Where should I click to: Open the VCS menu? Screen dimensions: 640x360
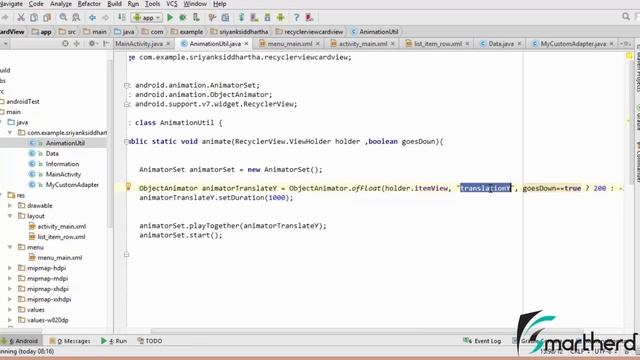click(172, 4)
